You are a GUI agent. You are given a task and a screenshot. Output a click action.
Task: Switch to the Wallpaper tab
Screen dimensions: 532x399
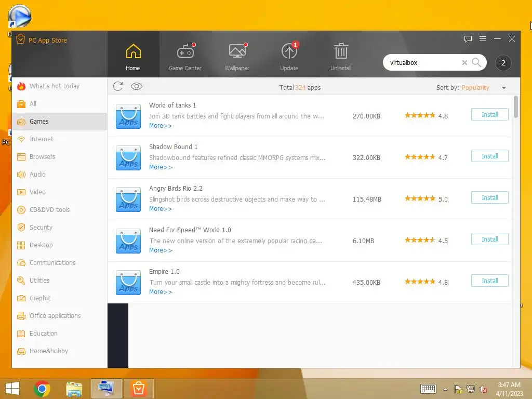point(237,57)
